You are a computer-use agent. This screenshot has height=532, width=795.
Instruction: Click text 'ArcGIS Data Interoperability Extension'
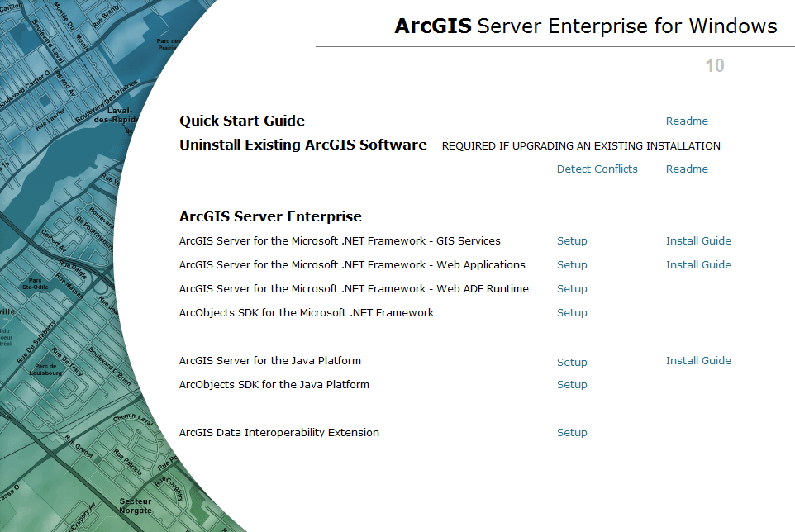pos(278,433)
